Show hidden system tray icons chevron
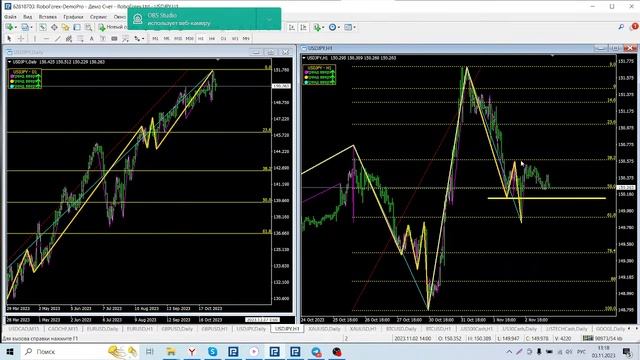 click(x=509, y=352)
